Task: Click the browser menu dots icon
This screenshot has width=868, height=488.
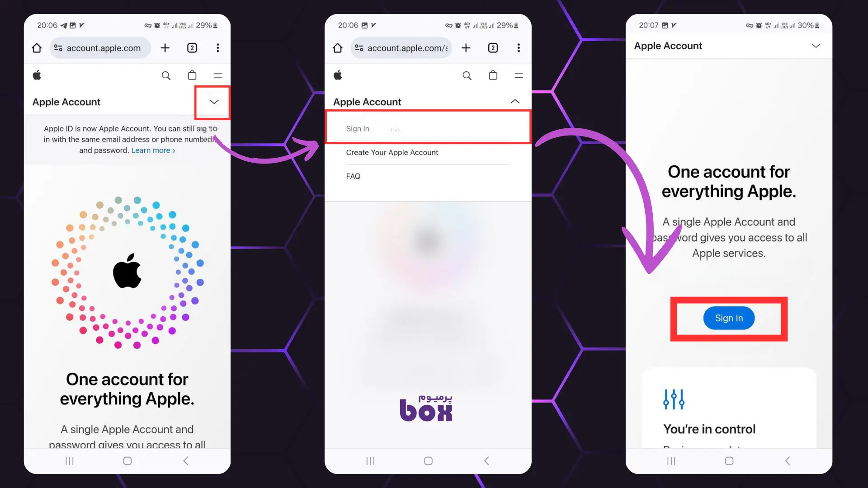Action: [x=217, y=47]
